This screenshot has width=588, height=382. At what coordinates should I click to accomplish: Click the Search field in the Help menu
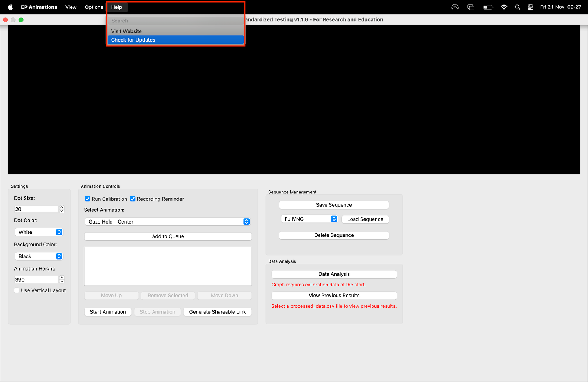176,21
